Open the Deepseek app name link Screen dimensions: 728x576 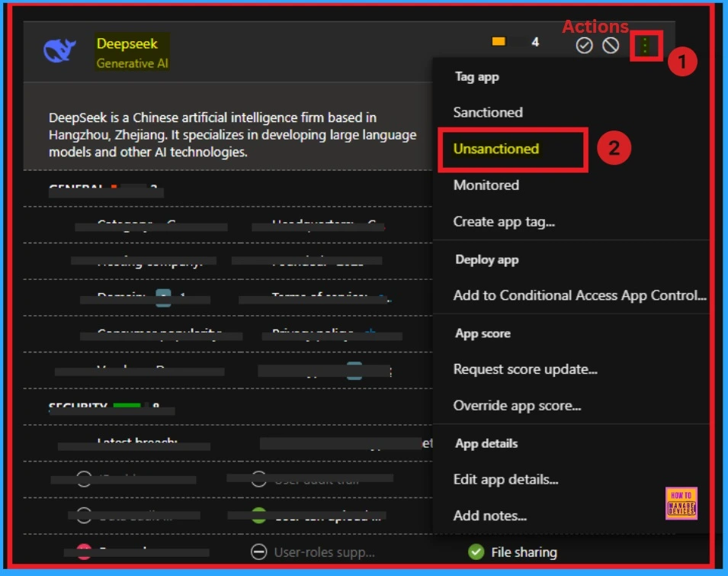[x=127, y=43]
